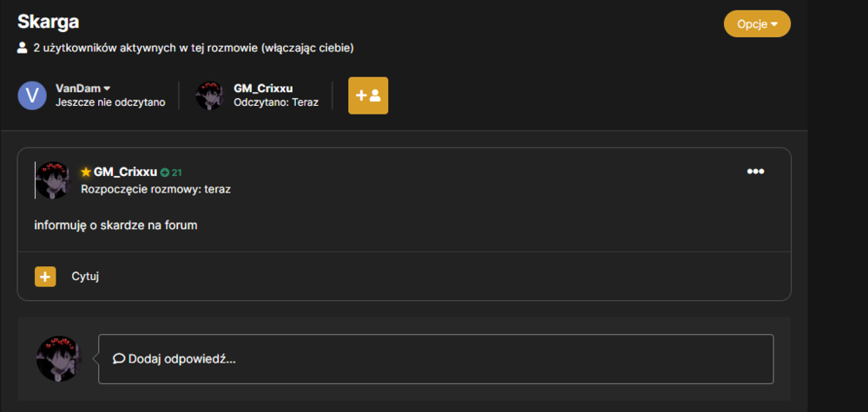The height and width of the screenshot is (412, 868).
Task: Click the Rozpoczęcie rozmowy: teraz timestamp
Action: (x=155, y=189)
